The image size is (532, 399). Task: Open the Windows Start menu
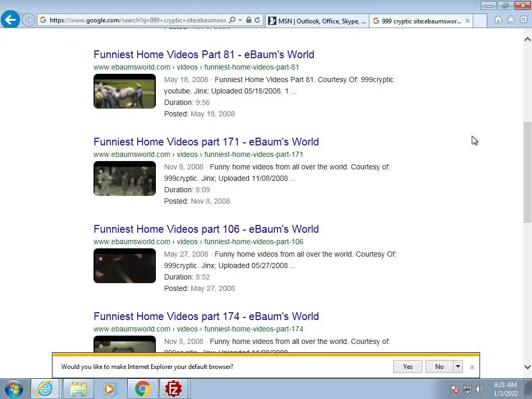click(x=14, y=389)
